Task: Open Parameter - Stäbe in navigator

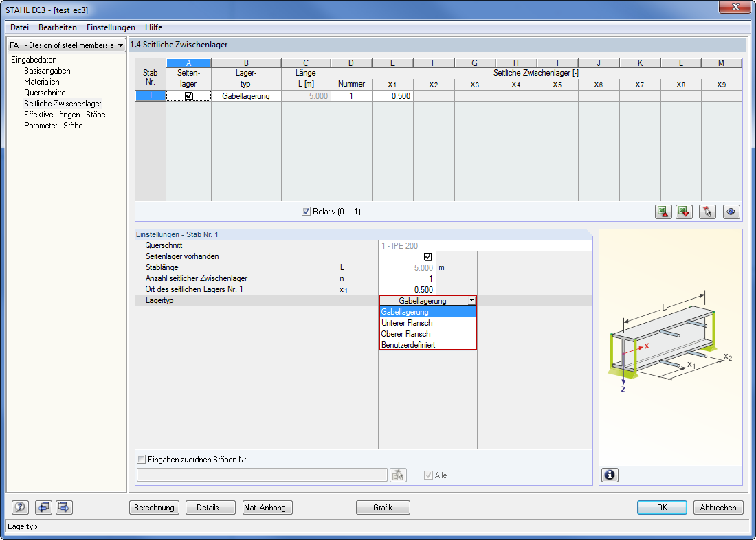Action: (x=54, y=126)
